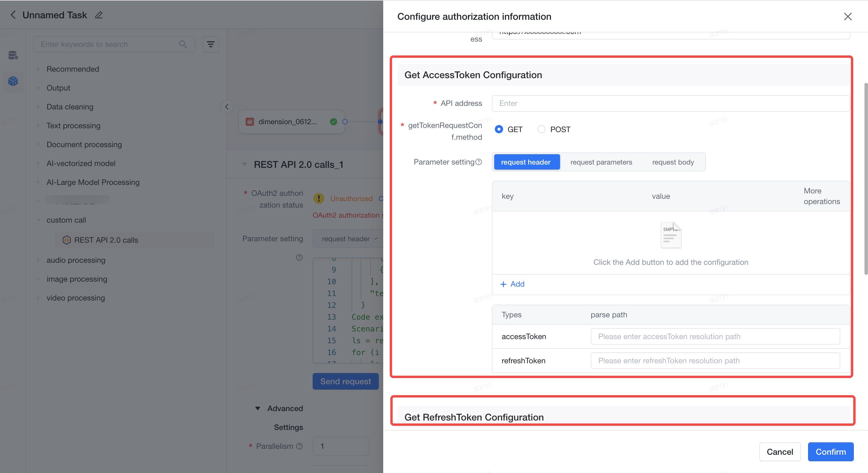This screenshot has height=473, width=868.
Task: Collapse the operator list side panel
Action: click(x=227, y=107)
